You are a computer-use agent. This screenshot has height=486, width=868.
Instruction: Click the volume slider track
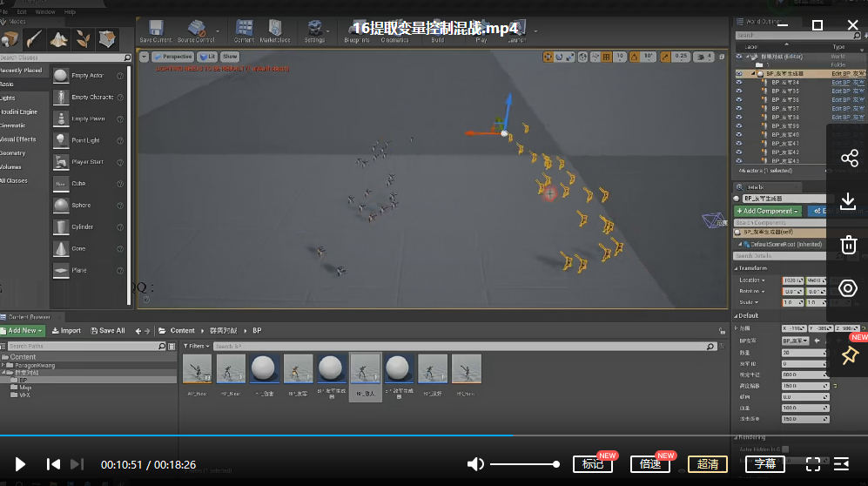[524, 464]
